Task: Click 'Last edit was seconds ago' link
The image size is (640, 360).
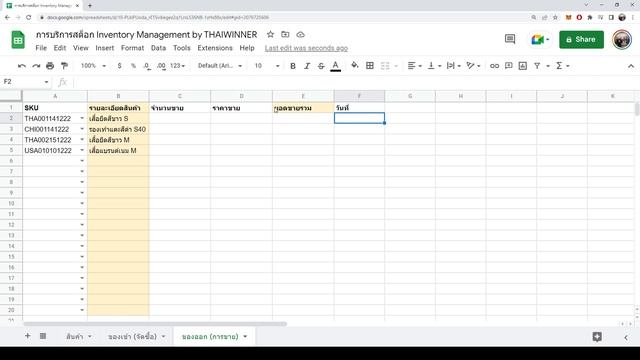Action: pyautogui.click(x=306, y=48)
